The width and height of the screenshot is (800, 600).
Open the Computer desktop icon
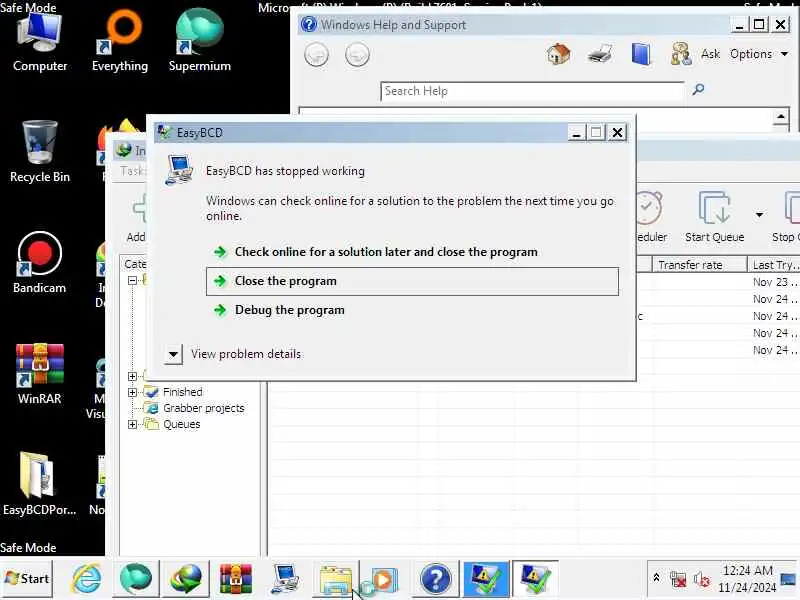(x=39, y=42)
